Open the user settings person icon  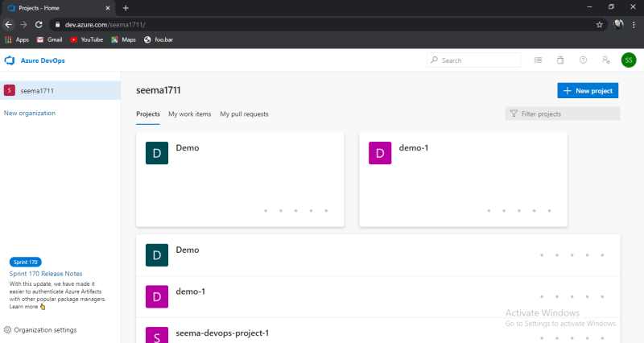606,60
